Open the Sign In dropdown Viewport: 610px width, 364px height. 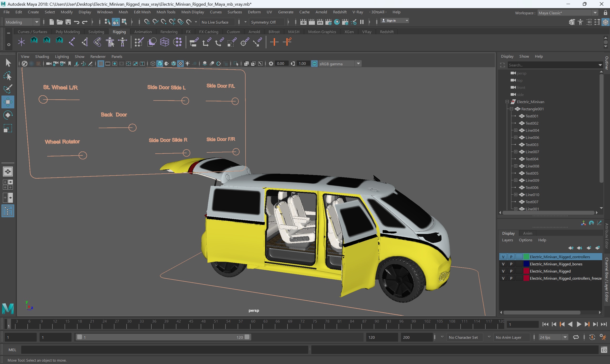(x=395, y=20)
